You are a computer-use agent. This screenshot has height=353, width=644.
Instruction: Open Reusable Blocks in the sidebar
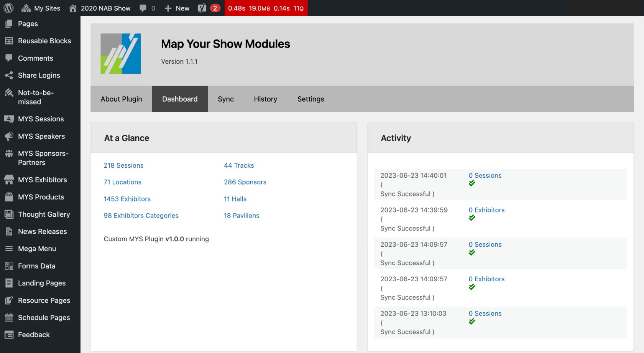pos(44,41)
